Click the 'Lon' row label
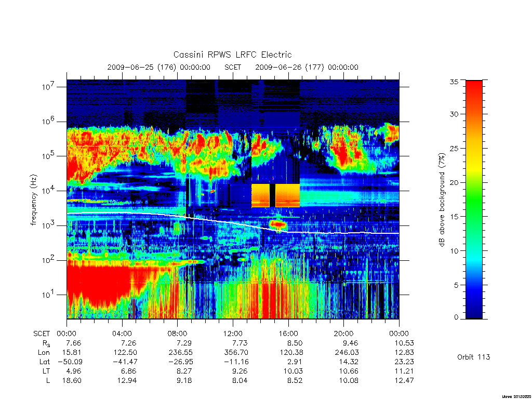Viewport: 532px width, 399px height. (x=44, y=353)
